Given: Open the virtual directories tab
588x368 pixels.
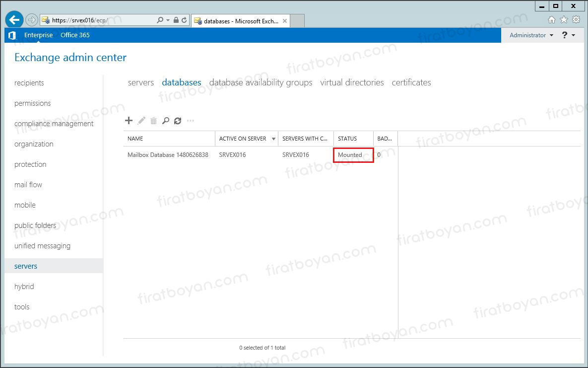Looking at the screenshot, I should click(352, 82).
